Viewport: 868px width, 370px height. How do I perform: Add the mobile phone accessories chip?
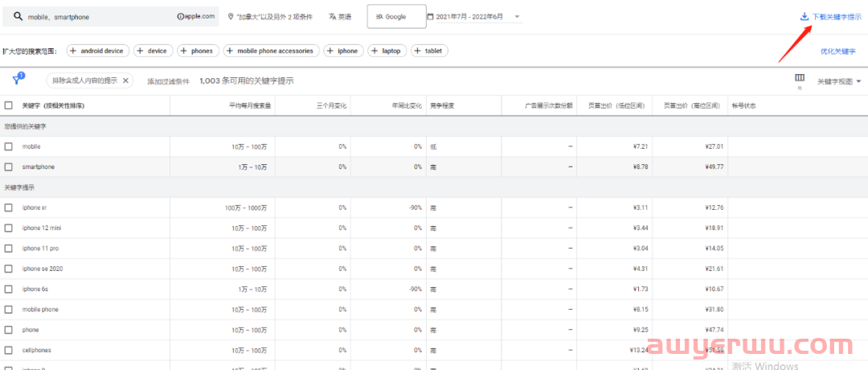tap(272, 51)
